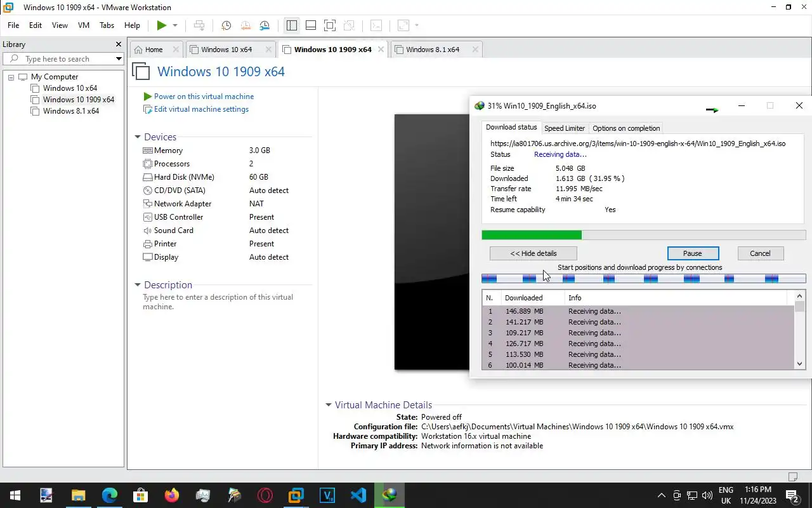Collapse the Virtual Machine Details section
Screen dimensions: 812x508
pyautogui.click(x=328, y=405)
